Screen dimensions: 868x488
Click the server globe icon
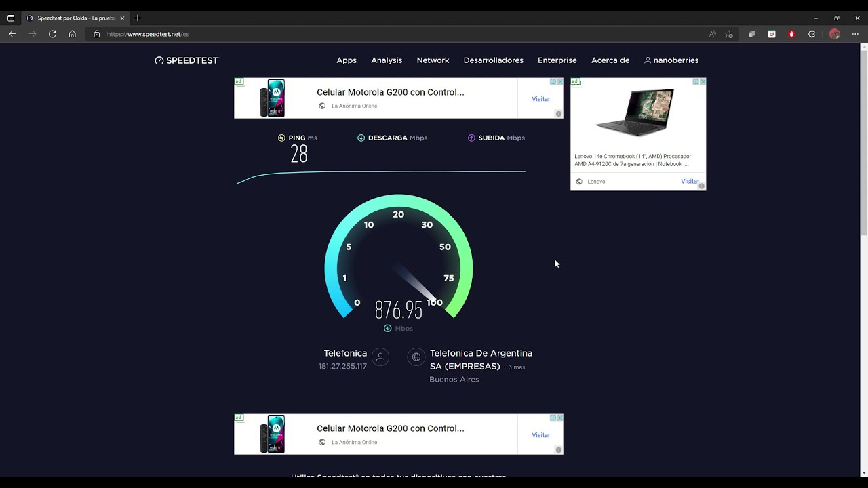point(416,357)
